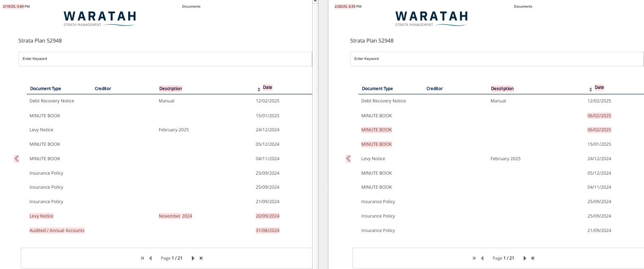Click the Date sort arrows in 2/19/25 document
This screenshot has width=644, height=269.
click(x=259, y=90)
